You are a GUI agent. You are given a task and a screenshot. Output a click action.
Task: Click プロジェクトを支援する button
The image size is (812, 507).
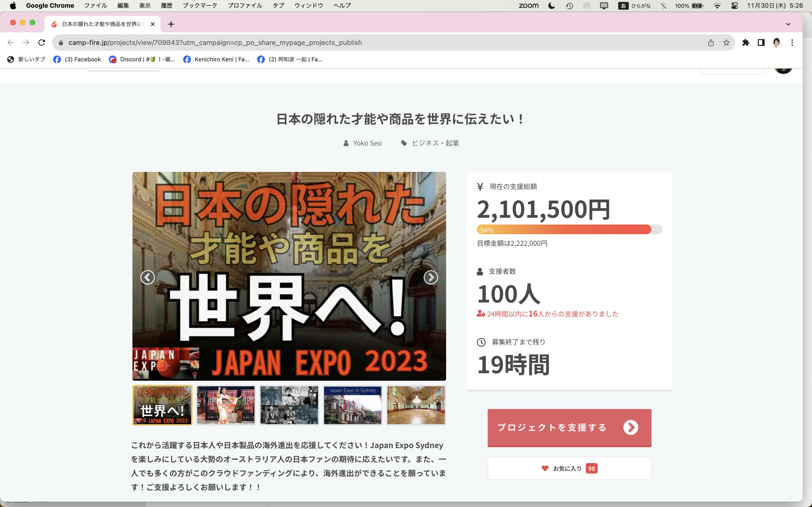pyautogui.click(x=569, y=428)
